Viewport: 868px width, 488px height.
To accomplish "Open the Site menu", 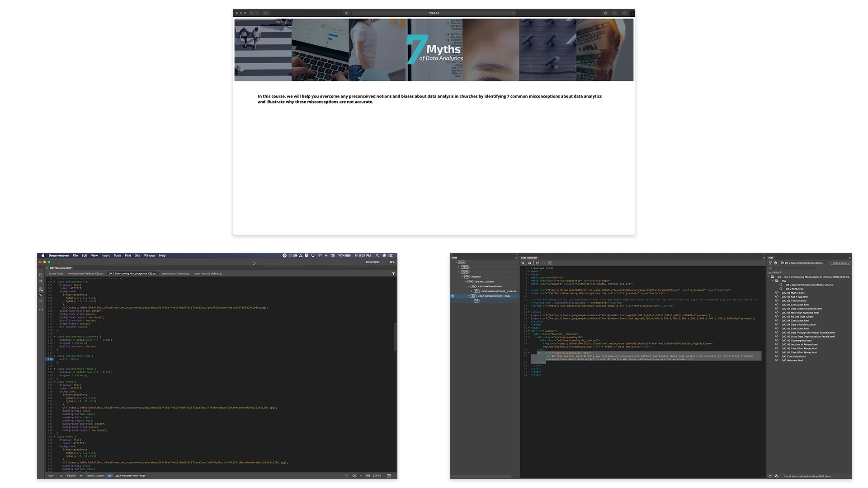I will click(137, 256).
